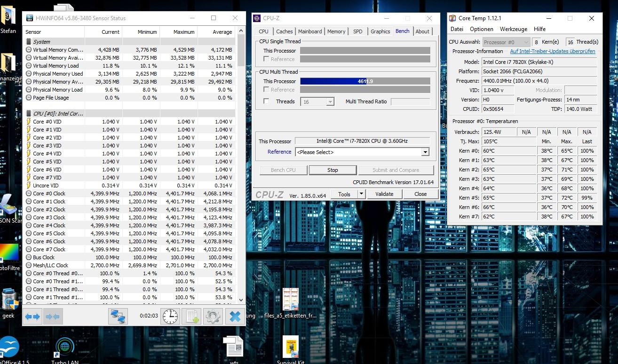618x364 pixels.
Task: Click Tools button in CPU-Z
Action: (x=344, y=194)
